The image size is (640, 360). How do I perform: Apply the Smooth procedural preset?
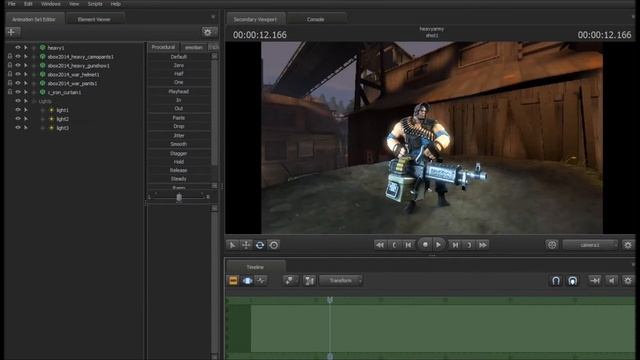pyautogui.click(x=179, y=144)
